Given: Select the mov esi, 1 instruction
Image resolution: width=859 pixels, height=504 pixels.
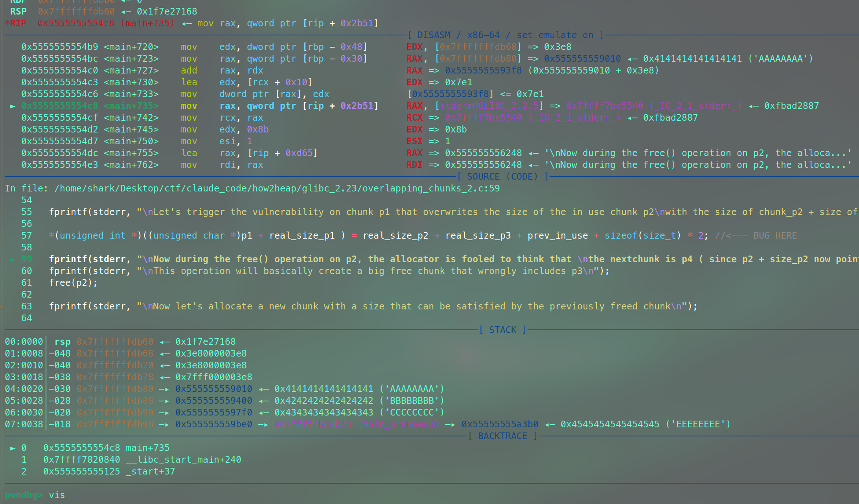Looking at the screenshot, I should [216, 141].
